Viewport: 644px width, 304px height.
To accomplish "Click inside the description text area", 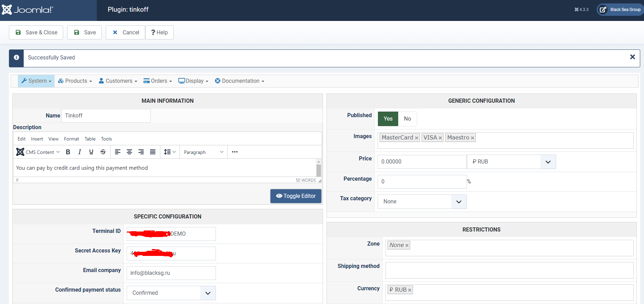I will point(164,168).
